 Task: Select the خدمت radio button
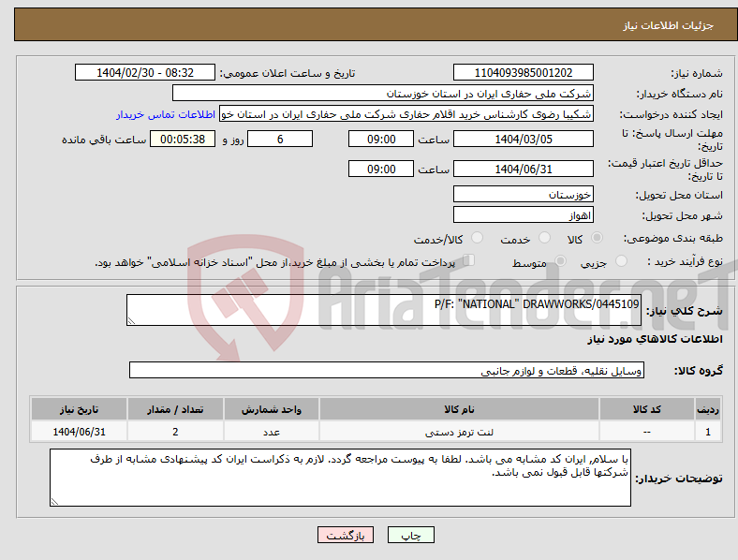coord(544,238)
